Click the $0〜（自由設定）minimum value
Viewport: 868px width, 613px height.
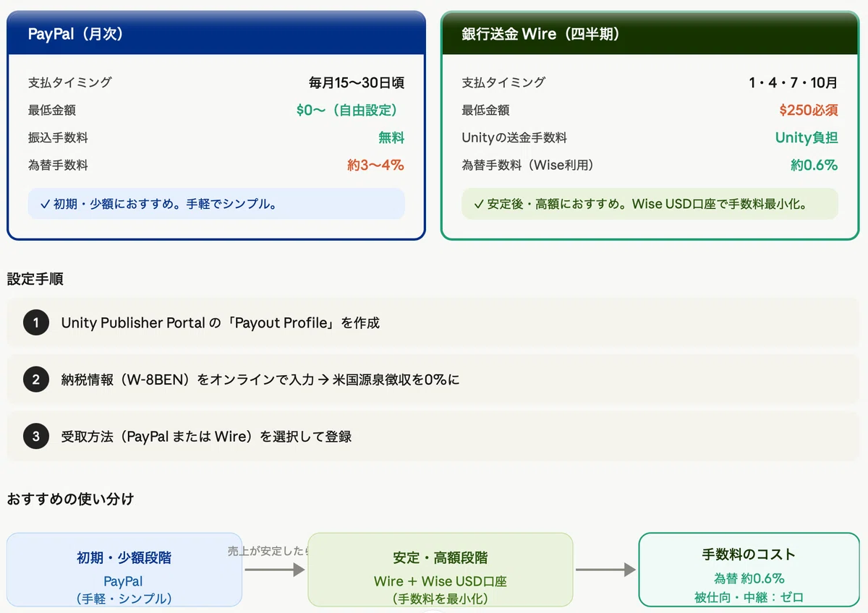[x=350, y=110]
